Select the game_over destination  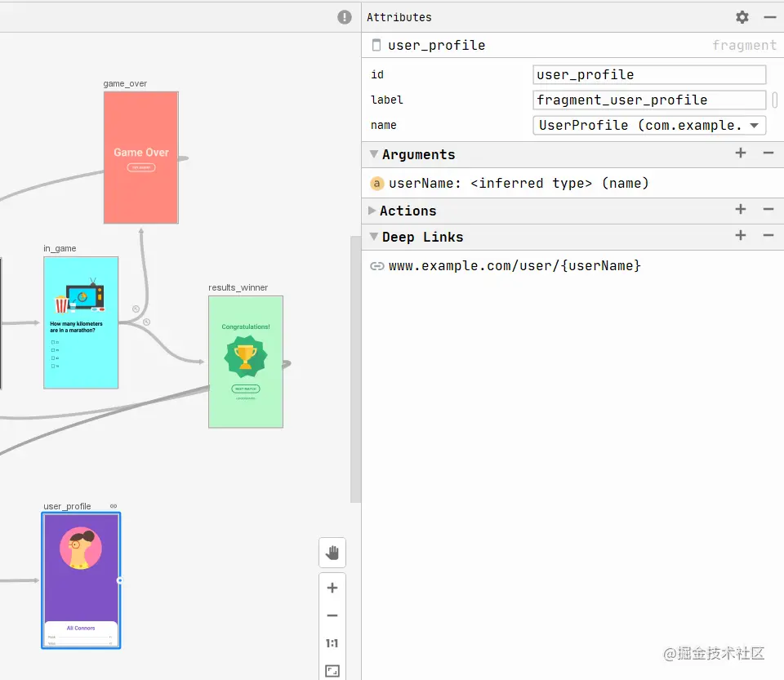(141, 158)
